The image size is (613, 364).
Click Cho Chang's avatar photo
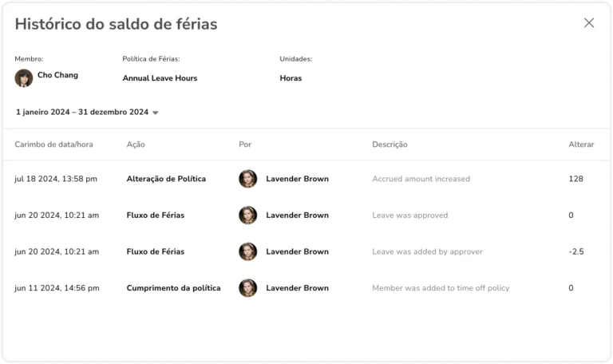pos(24,77)
